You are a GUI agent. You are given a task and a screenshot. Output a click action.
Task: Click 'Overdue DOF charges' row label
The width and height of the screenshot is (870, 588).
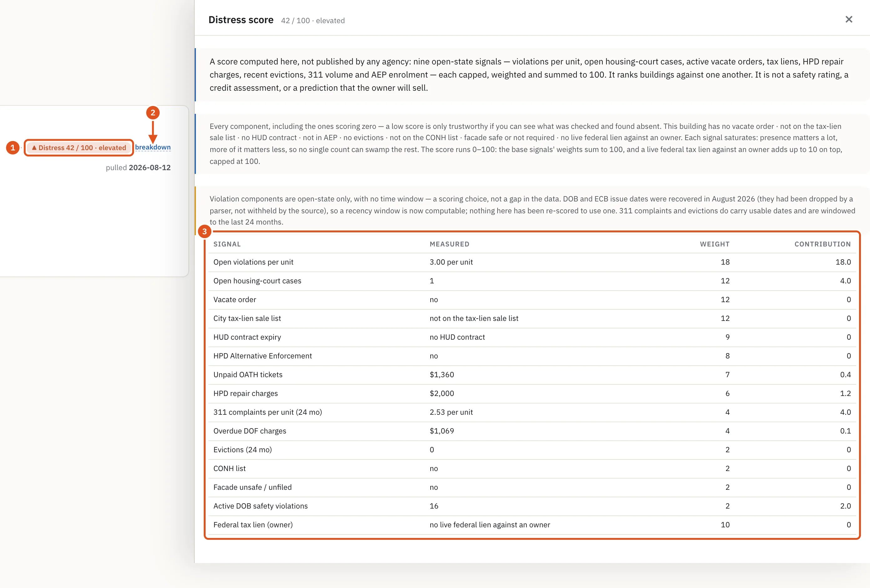[250, 431]
